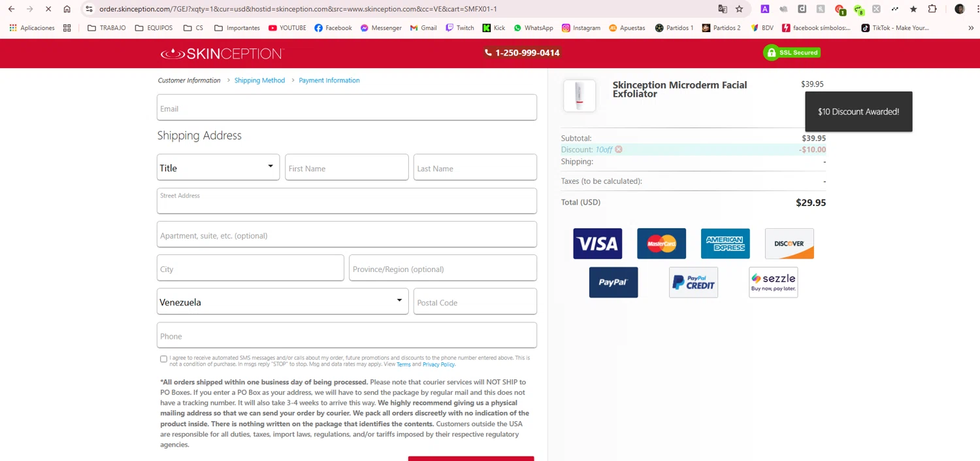Image resolution: width=980 pixels, height=461 pixels.
Task: Open the Importantes bookmarks folder
Action: 237,28
